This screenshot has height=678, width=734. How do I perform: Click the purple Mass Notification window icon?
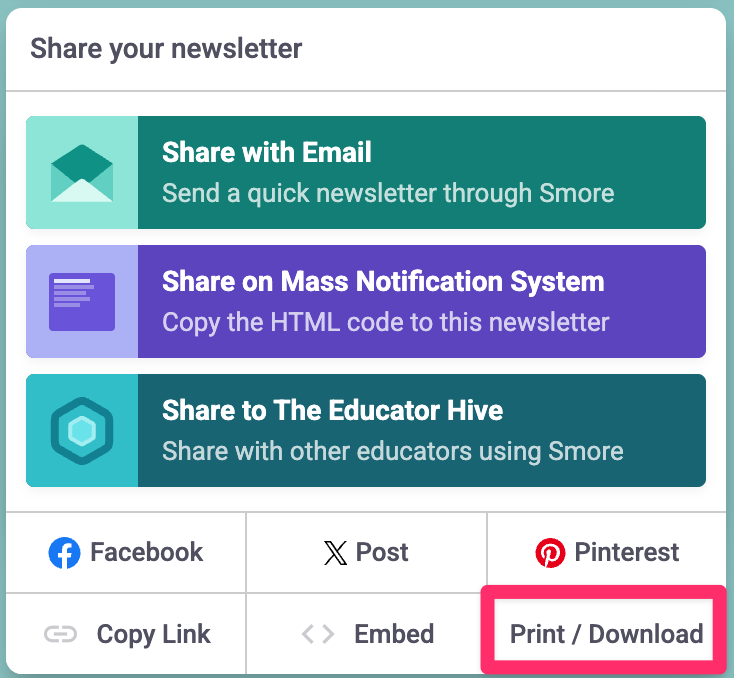[82, 302]
